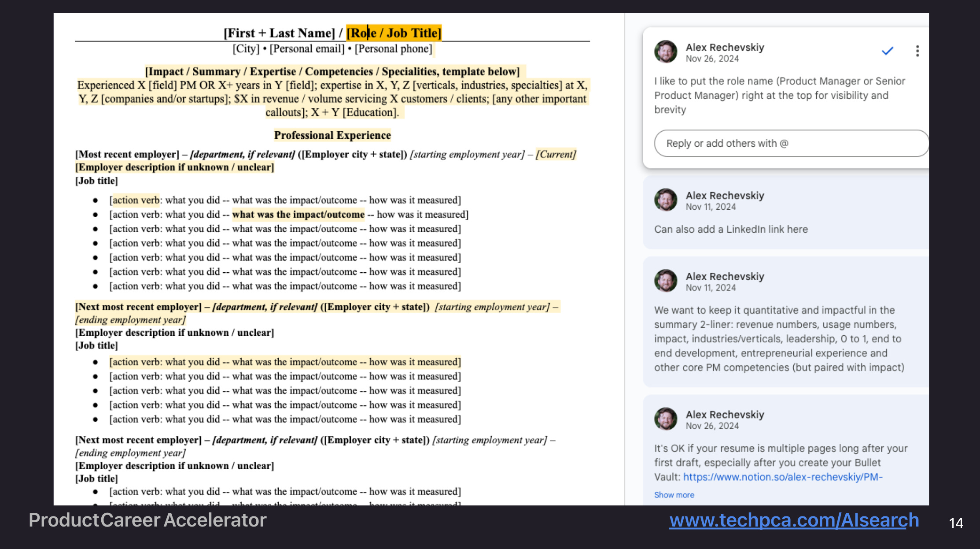Click the highlighted [Role / Job Title] text
This screenshot has height=549, width=980.
[394, 33]
